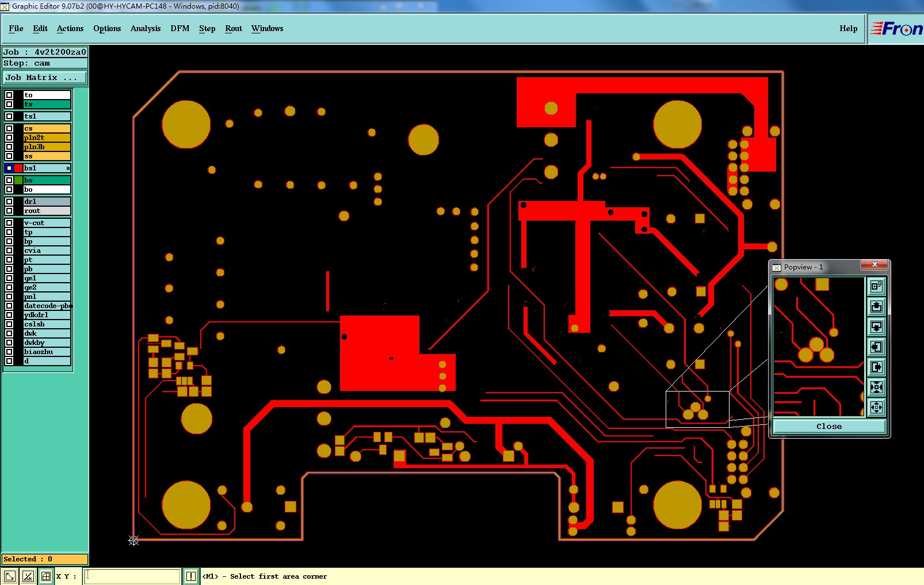Click the Popview zoom-in (arrows inward) icon
Viewport: 924px width, 585px height.
[x=876, y=387]
